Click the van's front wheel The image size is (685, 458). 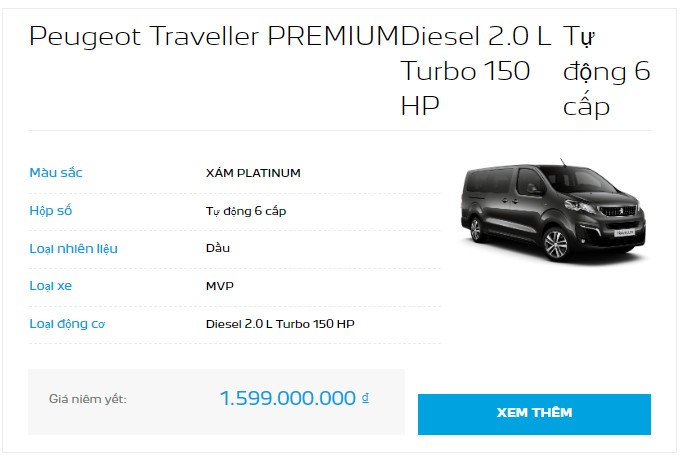[x=556, y=244]
